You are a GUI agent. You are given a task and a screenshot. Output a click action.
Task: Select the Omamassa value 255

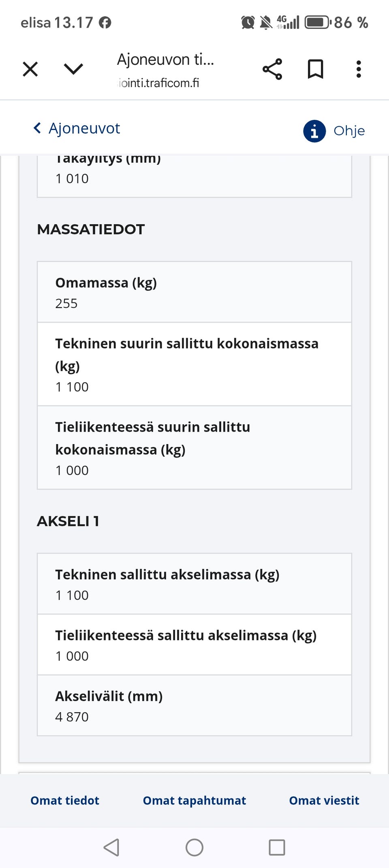(67, 303)
